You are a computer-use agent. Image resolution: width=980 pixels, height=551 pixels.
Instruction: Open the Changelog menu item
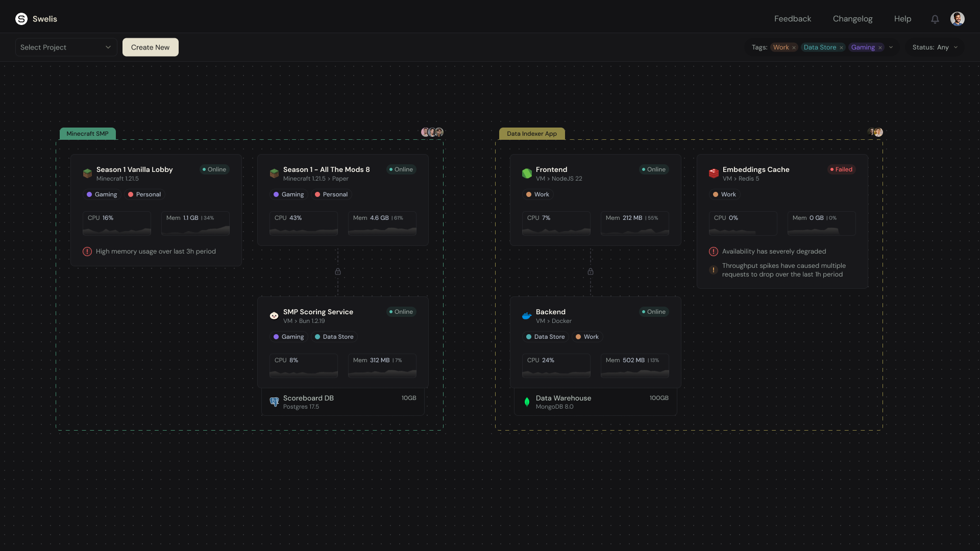852,19
